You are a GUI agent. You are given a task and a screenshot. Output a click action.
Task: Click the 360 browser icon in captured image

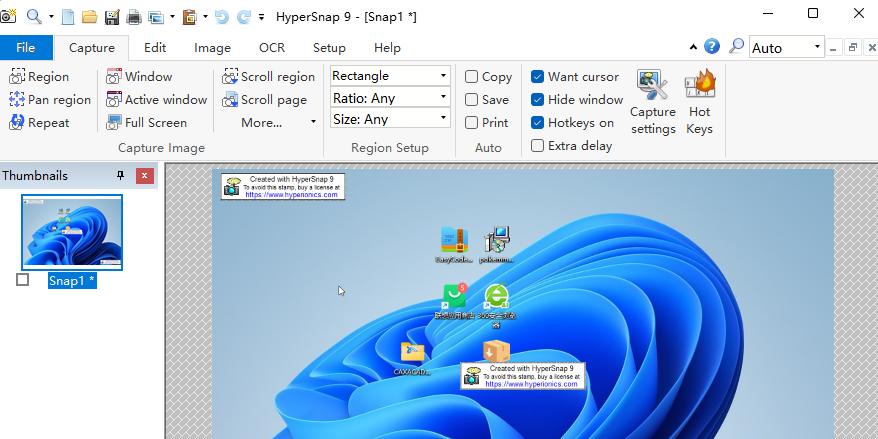497,296
